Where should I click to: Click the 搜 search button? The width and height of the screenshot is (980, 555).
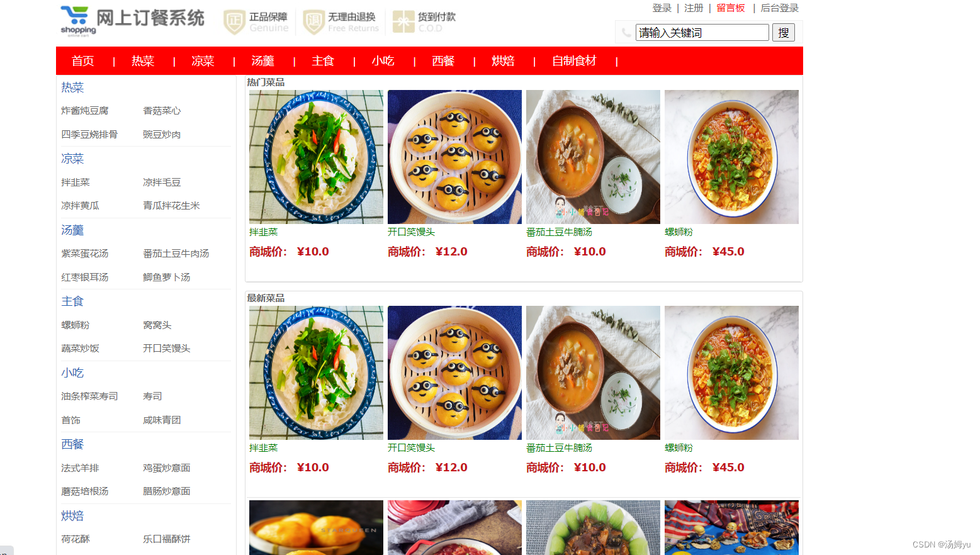784,33
